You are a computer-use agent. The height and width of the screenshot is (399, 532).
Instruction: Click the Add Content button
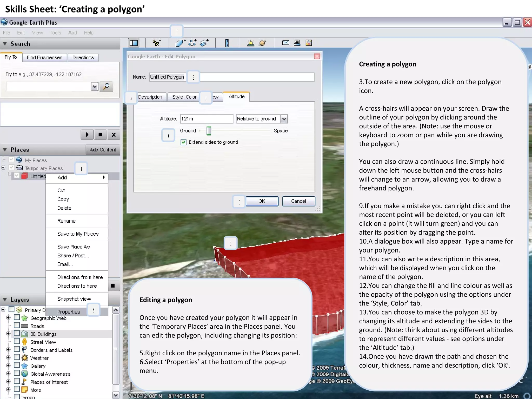click(103, 150)
